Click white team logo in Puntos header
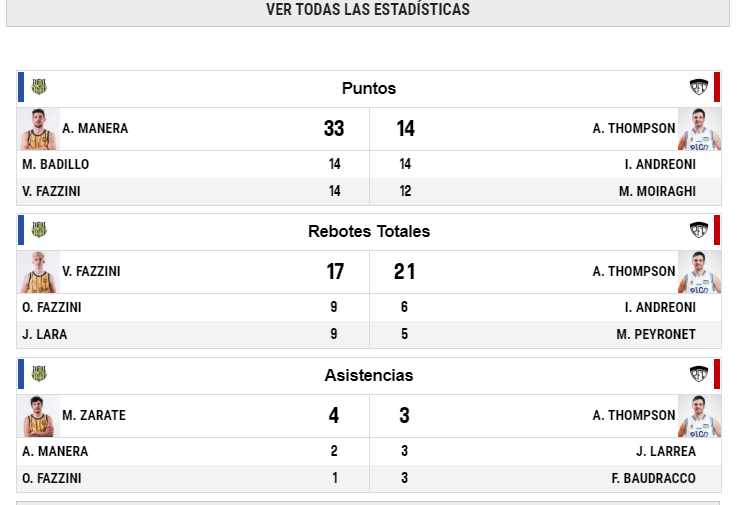Viewport: 738px width, 505px height. [698, 87]
